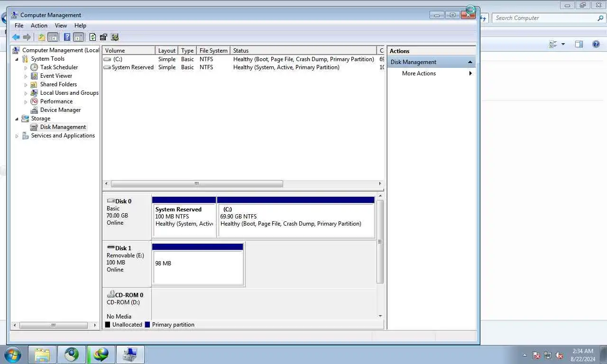Screen dimensions: 607x364
Task: Select the Event Viewer icon
Action: click(x=34, y=76)
